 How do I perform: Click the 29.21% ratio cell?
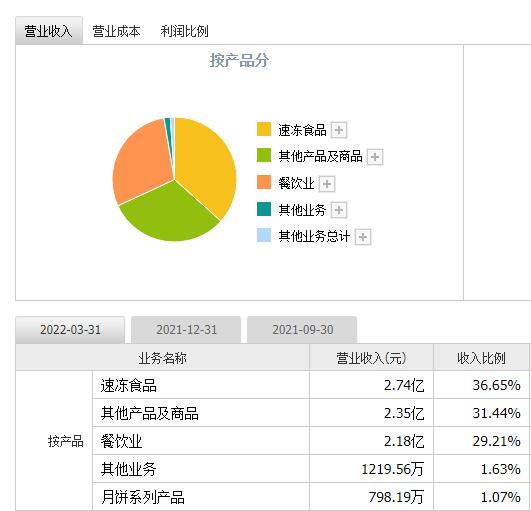tap(482, 441)
